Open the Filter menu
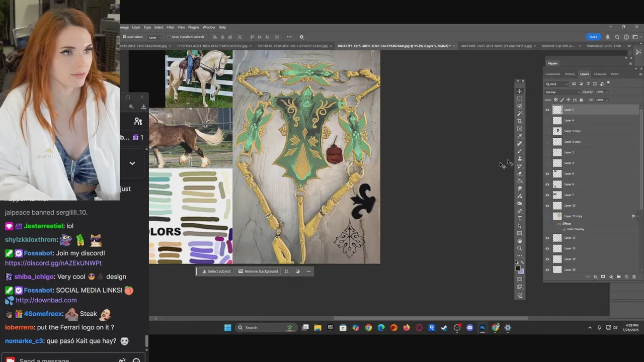Image resolution: width=644 pixels, height=362 pixels. click(x=170, y=27)
